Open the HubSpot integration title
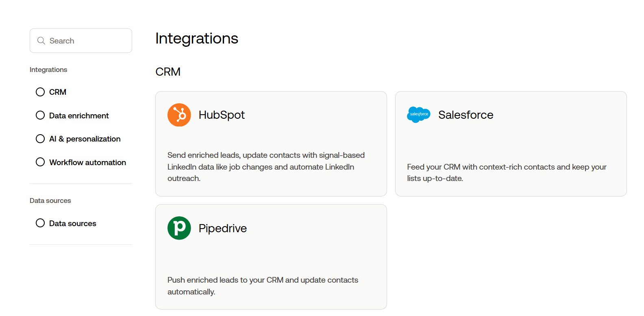 click(222, 115)
